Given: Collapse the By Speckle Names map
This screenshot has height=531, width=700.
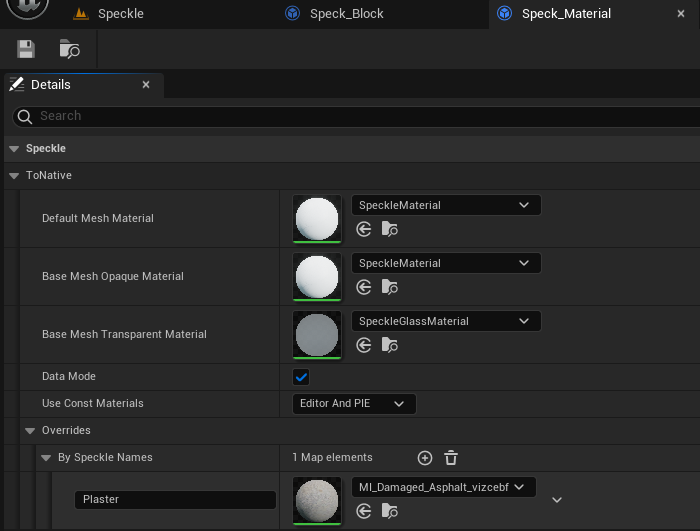Looking at the screenshot, I should pyautogui.click(x=46, y=458).
